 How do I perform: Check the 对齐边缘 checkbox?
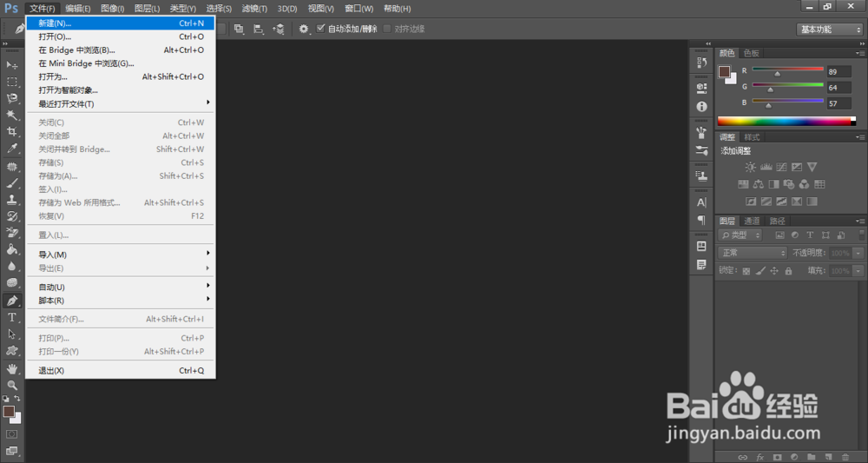(x=387, y=29)
